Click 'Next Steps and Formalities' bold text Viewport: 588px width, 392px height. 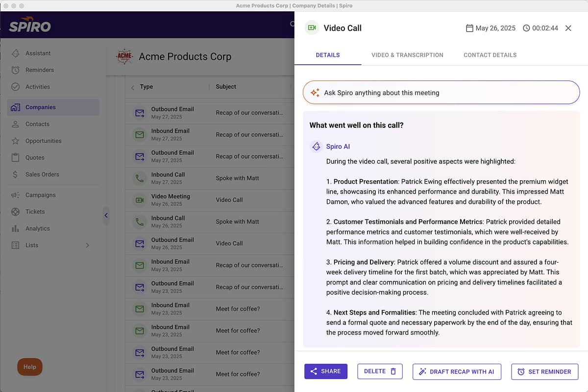pos(375,312)
